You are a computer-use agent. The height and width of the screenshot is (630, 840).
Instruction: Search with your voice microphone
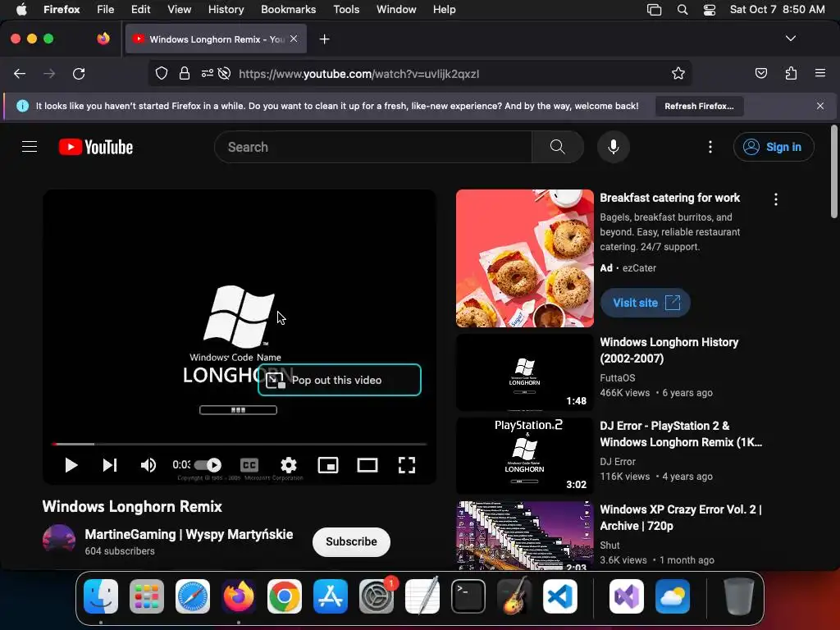tap(614, 147)
